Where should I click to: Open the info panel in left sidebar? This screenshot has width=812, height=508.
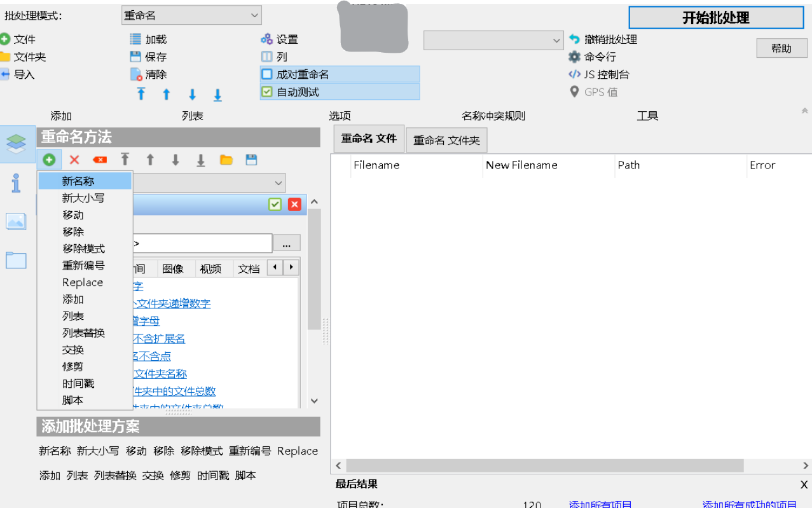pos(16,183)
